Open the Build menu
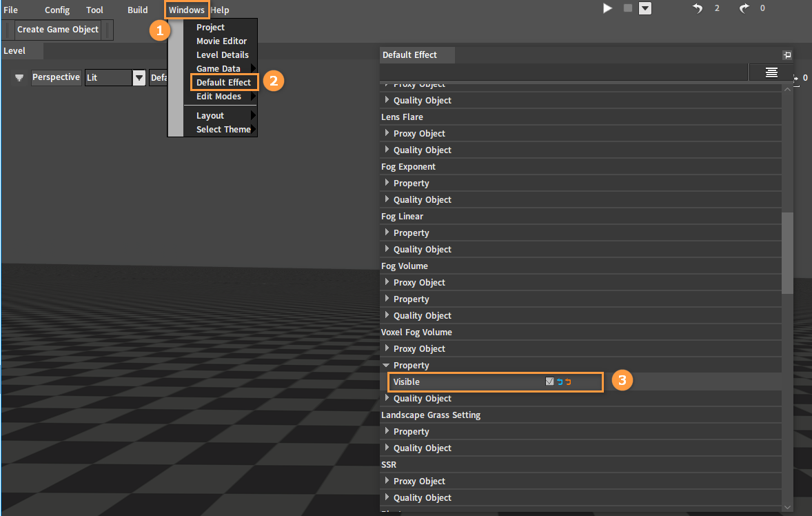The width and height of the screenshot is (812, 516). tap(137, 10)
